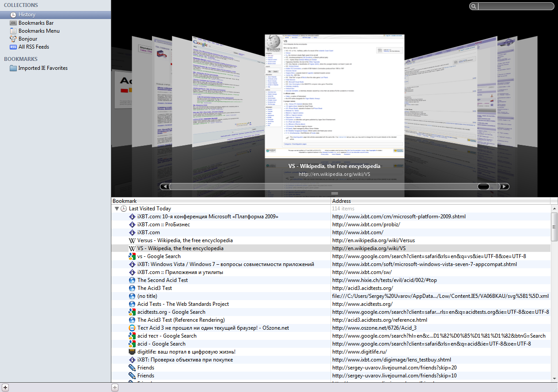558x392 pixels.
Task: Click the Last Visited Today clock icon
Action: pyautogui.click(x=124, y=209)
